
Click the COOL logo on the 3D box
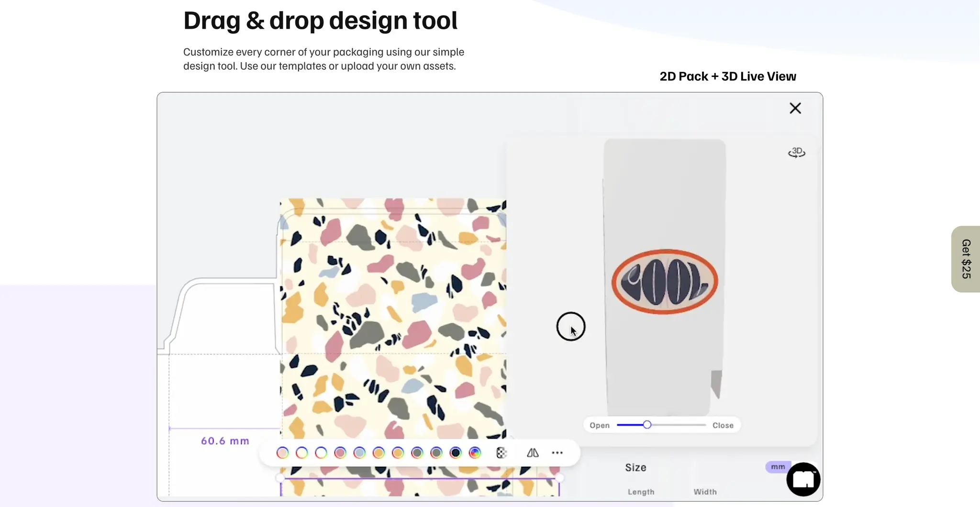tap(665, 282)
